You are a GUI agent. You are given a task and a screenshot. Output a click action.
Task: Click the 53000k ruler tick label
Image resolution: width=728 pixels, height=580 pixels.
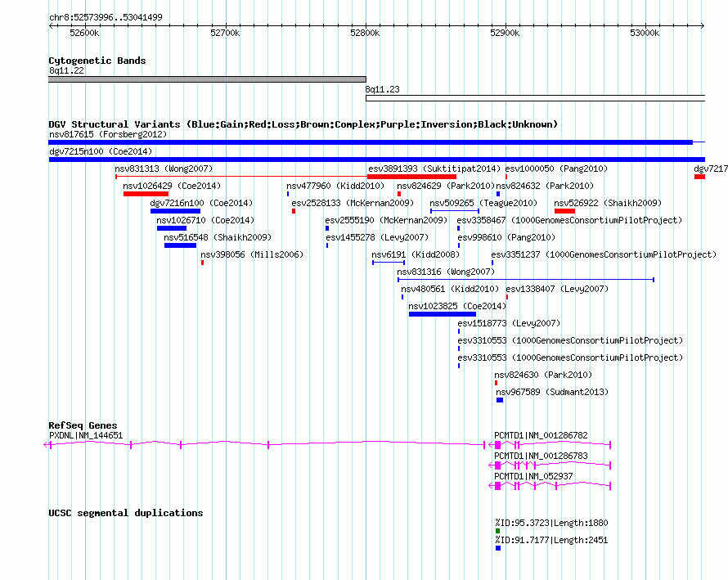coord(645,33)
